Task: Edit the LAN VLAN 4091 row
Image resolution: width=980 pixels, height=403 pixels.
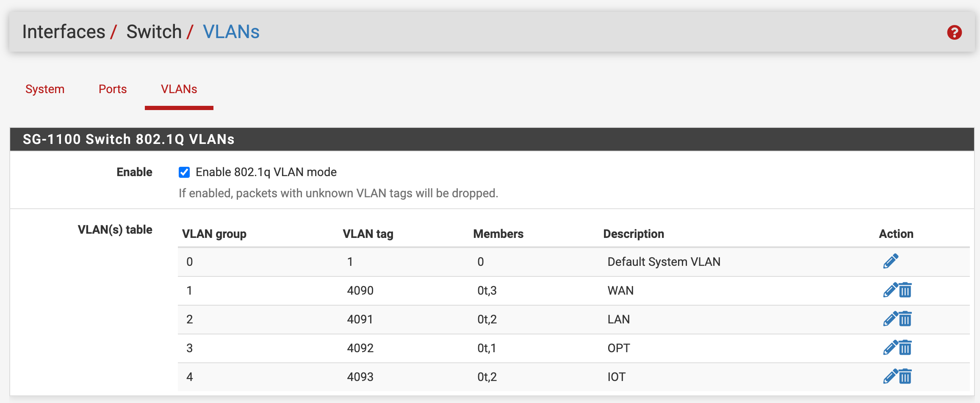Action: coord(890,319)
